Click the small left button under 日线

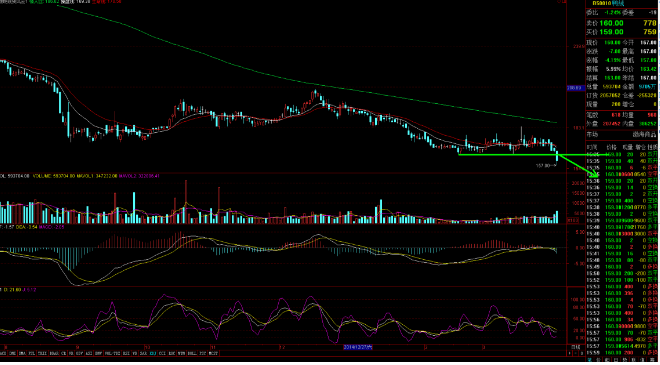pyautogui.click(x=570, y=353)
